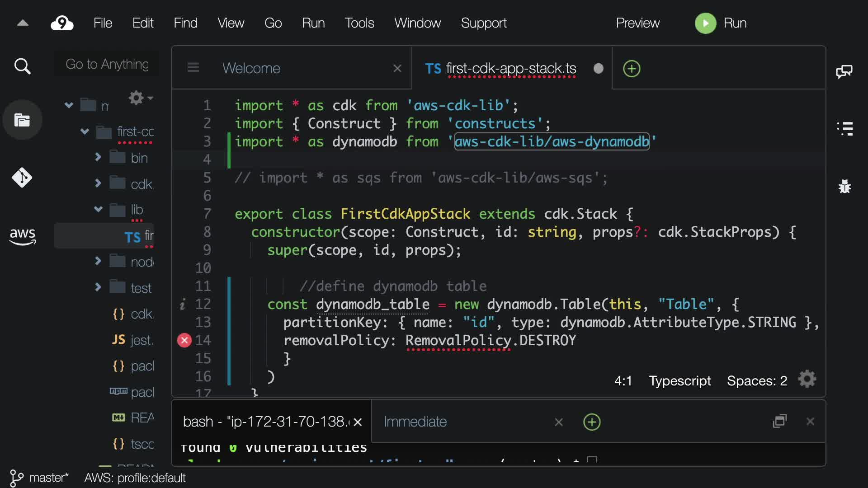Collapse the top menu bar arrow
Image resolution: width=868 pixels, height=488 pixels.
tap(23, 23)
